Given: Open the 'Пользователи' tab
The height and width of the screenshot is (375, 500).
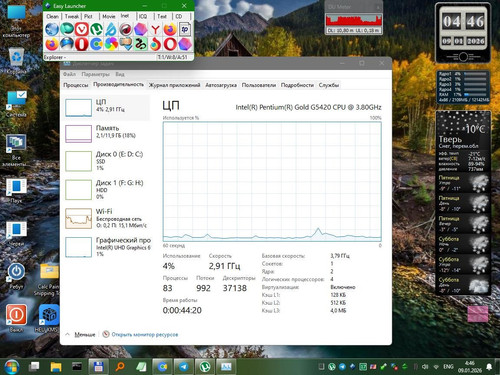Looking at the screenshot, I should click(259, 85).
